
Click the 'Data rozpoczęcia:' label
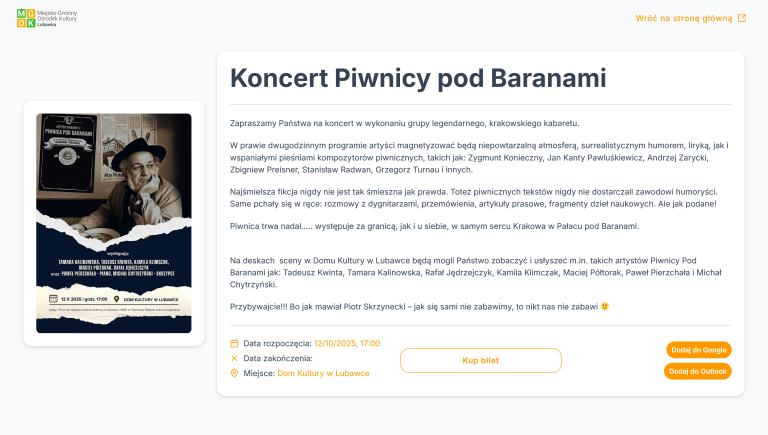pyautogui.click(x=277, y=343)
